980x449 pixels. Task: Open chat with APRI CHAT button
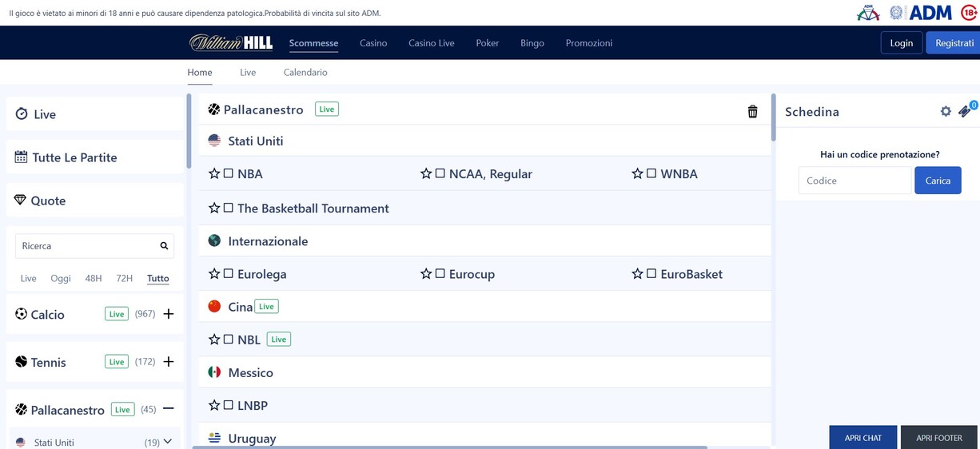pos(863,438)
